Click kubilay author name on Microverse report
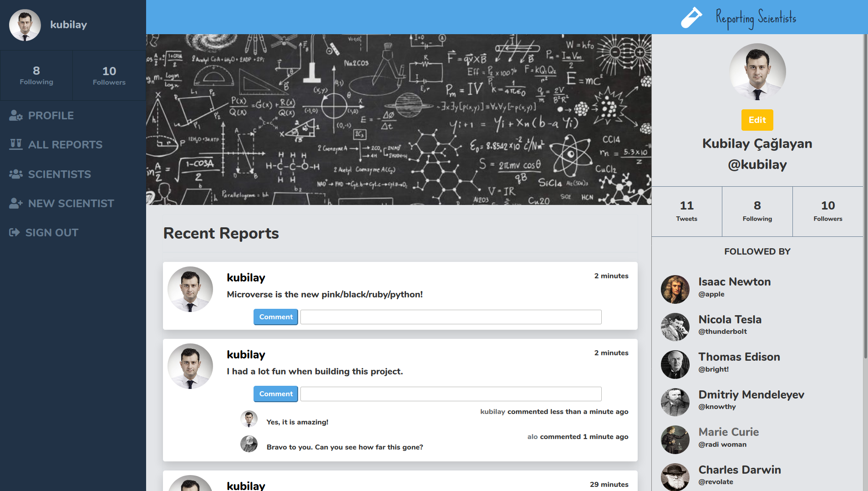868x491 pixels. (x=246, y=278)
